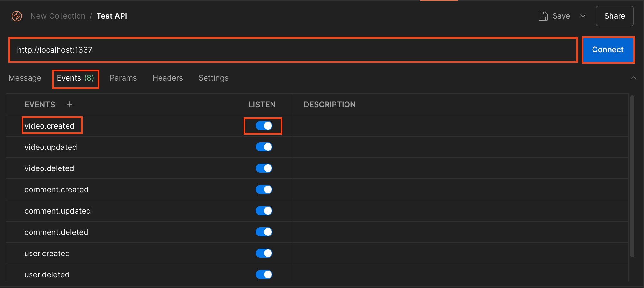644x288 pixels.
Task: Click the Save floppy disk icon
Action: click(543, 16)
